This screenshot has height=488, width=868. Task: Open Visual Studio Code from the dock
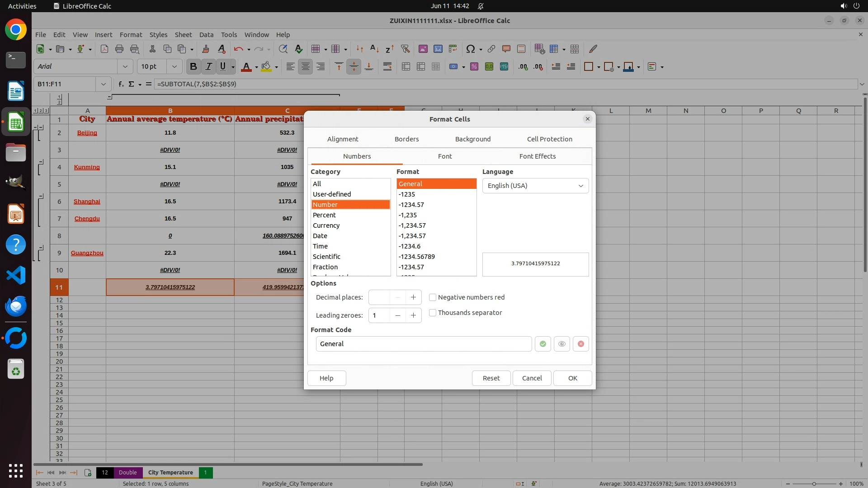(x=16, y=275)
